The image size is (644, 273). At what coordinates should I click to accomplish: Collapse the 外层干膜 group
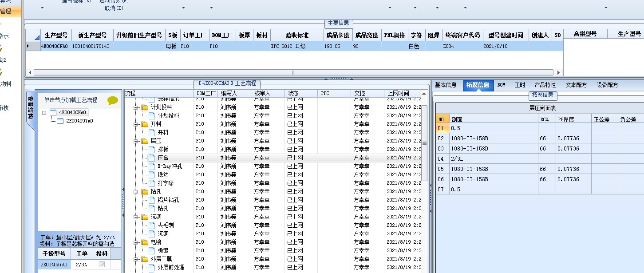(136, 259)
